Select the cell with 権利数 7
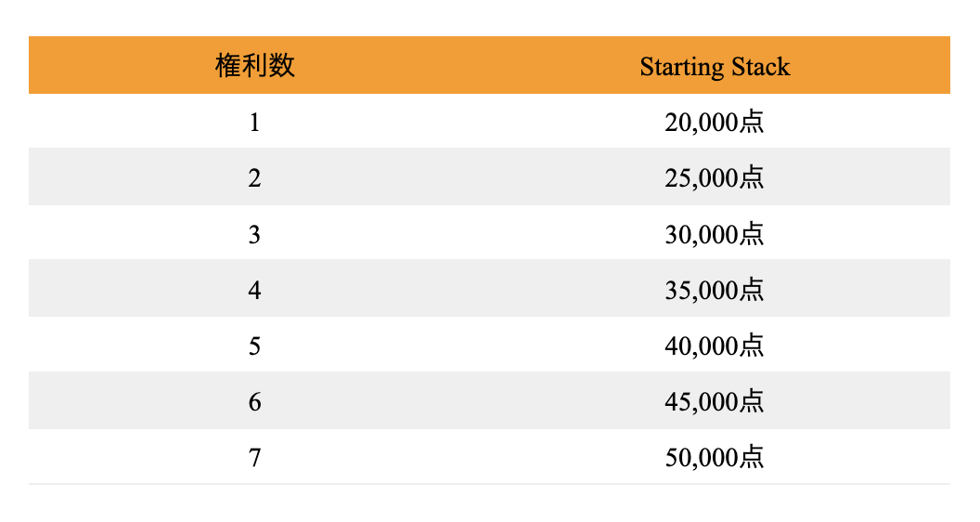Image resolution: width=980 pixels, height=522 pixels. [254, 458]
